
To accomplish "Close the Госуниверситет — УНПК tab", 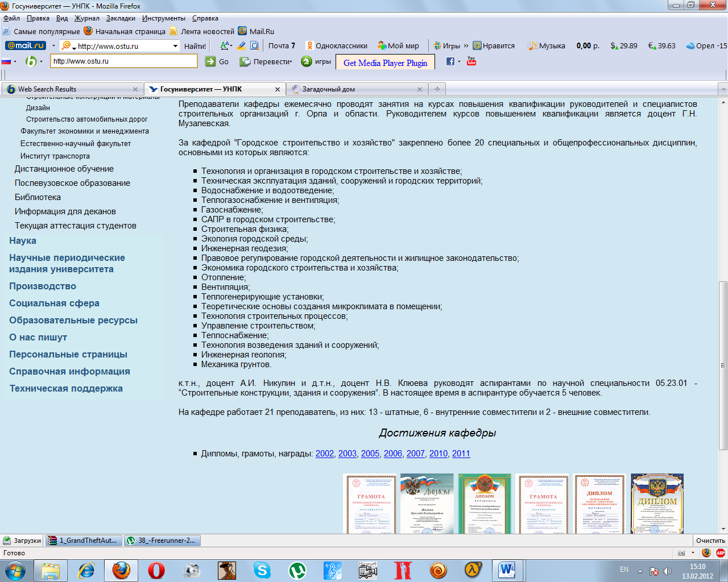I will (278, 89).
